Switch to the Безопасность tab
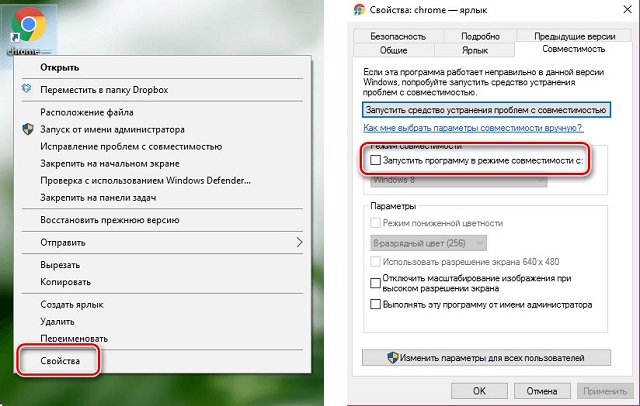The image size is (640, 406). [x=398, y=36]
